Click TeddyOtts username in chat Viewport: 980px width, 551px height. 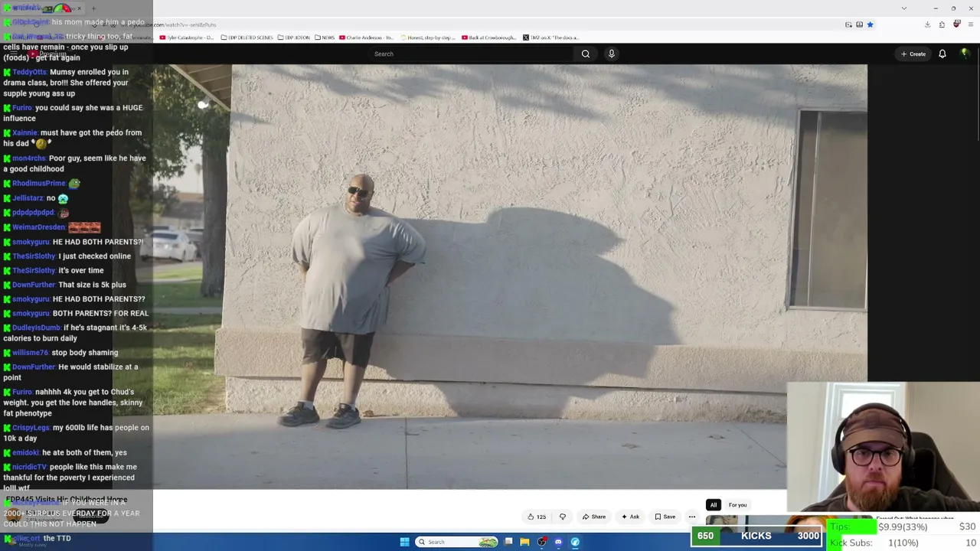[x=29, y=72]
